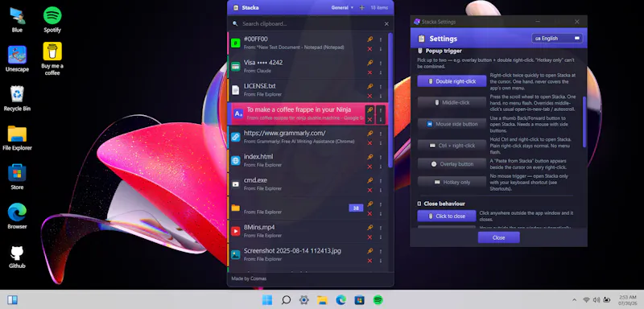Select the LICENSE.txt clipboard entry
The width and height of the screenshot is (644, 309).
[308, 90]
